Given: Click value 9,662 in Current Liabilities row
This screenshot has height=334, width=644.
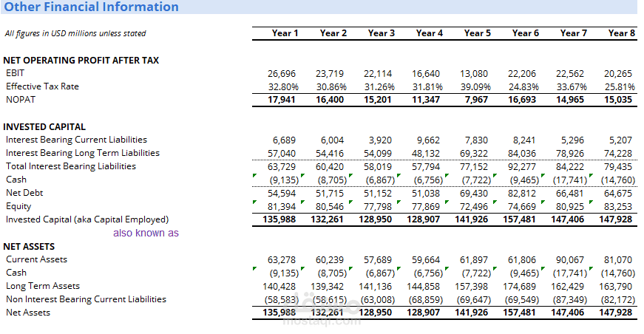Looking at the screenshot, I should point(428,140).
